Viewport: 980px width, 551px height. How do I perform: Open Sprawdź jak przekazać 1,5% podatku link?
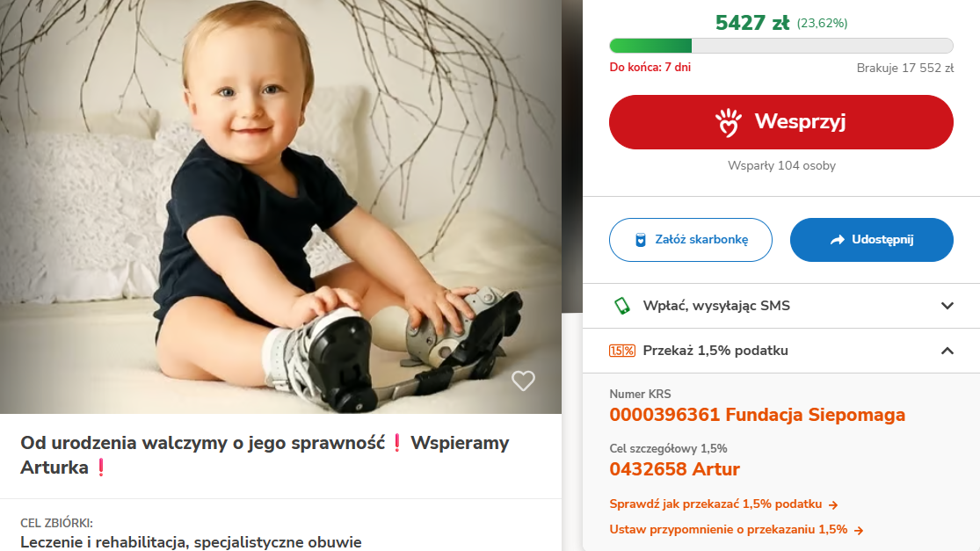[715, 504]
